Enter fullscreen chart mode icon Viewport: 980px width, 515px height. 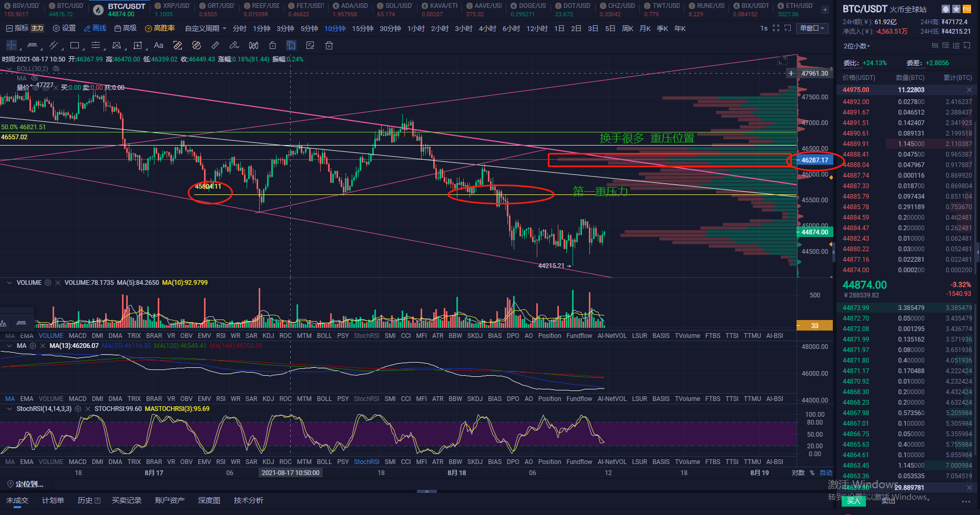coord(776,28)
